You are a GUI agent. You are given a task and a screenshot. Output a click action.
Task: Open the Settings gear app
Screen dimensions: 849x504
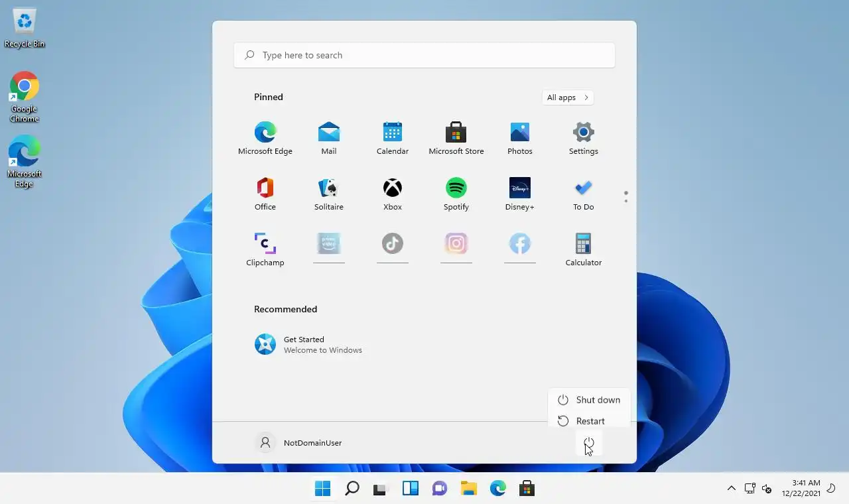point(584,139)
